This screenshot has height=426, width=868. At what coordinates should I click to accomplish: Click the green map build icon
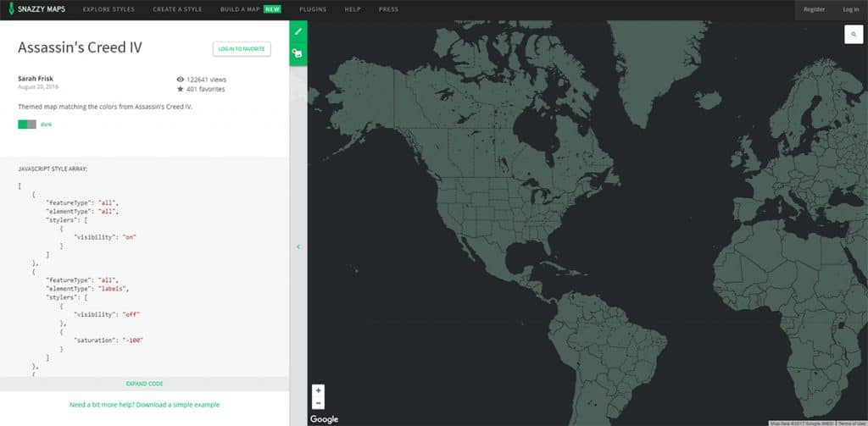point(298,53)
